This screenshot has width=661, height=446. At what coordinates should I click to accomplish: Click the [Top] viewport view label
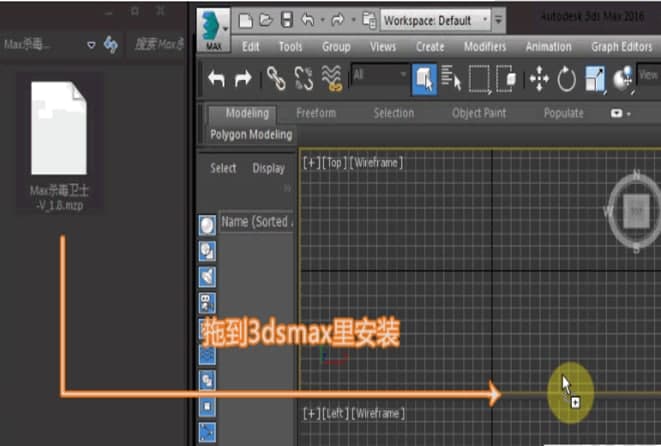(x=334, y=163)
